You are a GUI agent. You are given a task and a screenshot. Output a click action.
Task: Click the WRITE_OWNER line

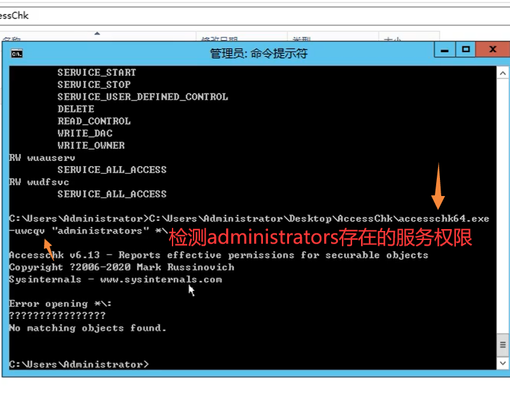coord(91,145)
